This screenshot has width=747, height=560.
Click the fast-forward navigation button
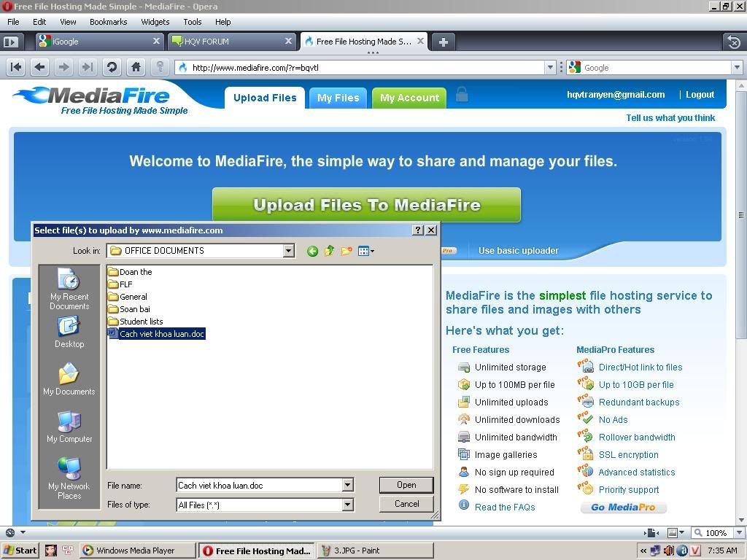pyautogui.click(x=88, y=67)
